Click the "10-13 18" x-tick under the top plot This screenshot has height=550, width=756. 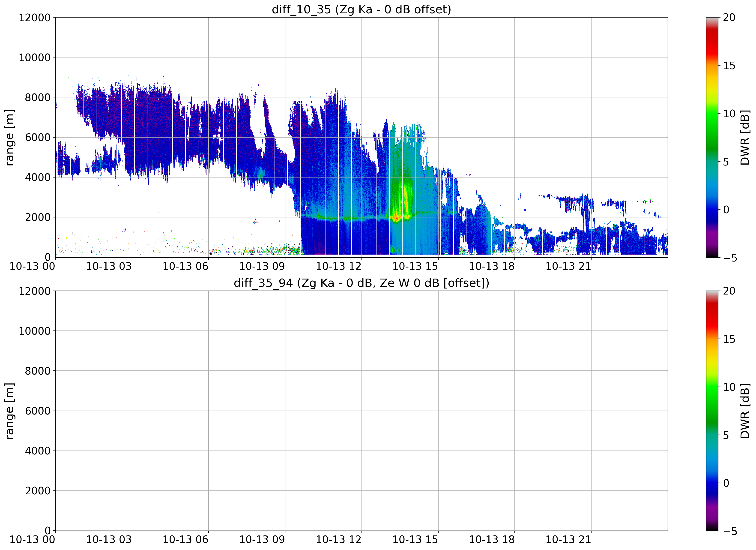coord(492,266)
